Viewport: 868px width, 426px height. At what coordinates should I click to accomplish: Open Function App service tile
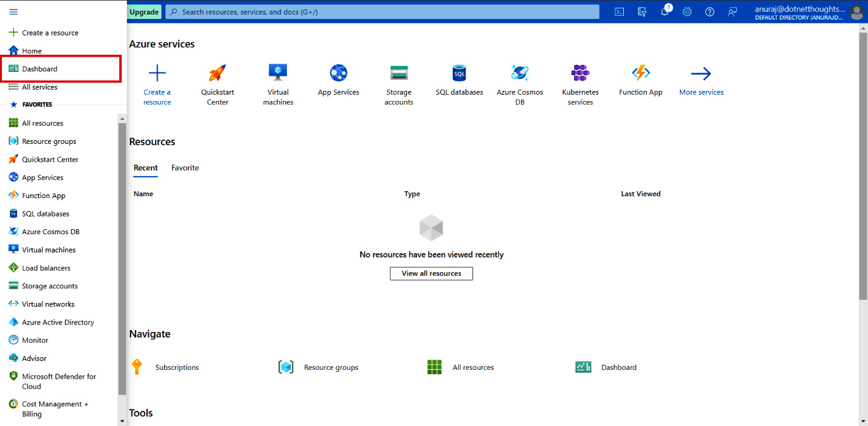coord(641,80)
